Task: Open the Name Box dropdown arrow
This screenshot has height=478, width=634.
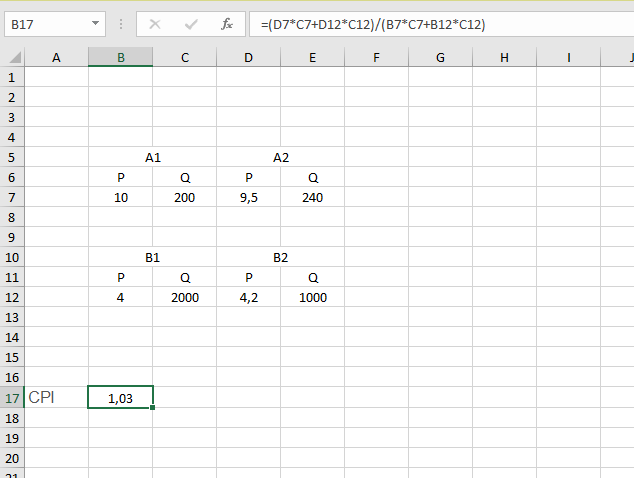Action: (x=95, y=24)
